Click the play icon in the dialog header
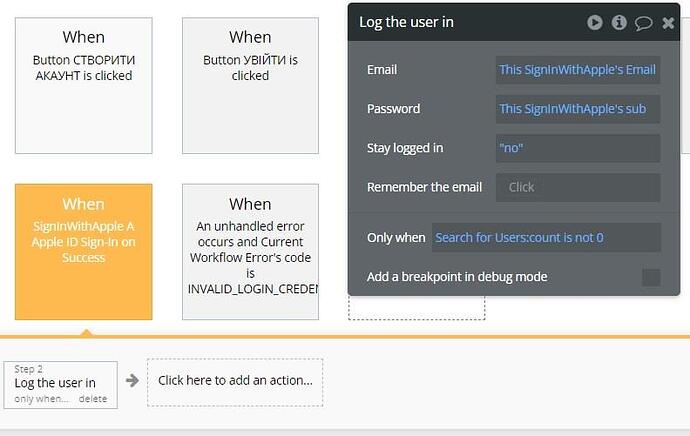This screenshot has height=436, width=690. coord(595,22)
